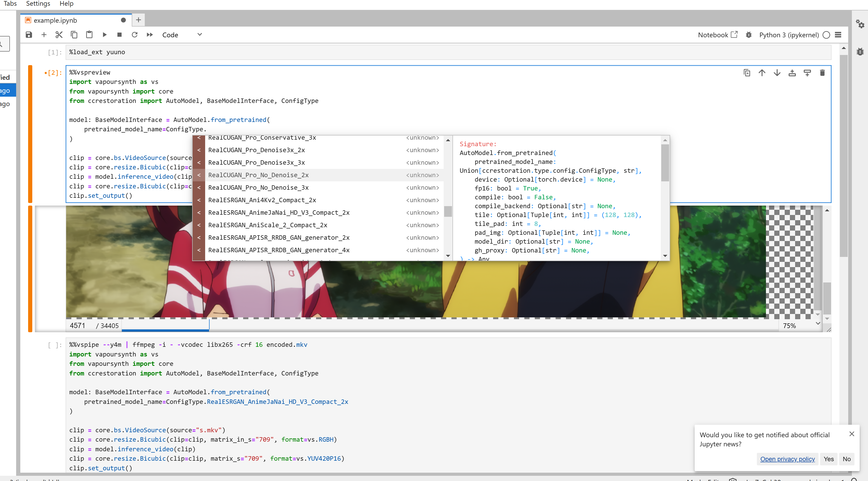Click the video preview image

pos(416,262)
